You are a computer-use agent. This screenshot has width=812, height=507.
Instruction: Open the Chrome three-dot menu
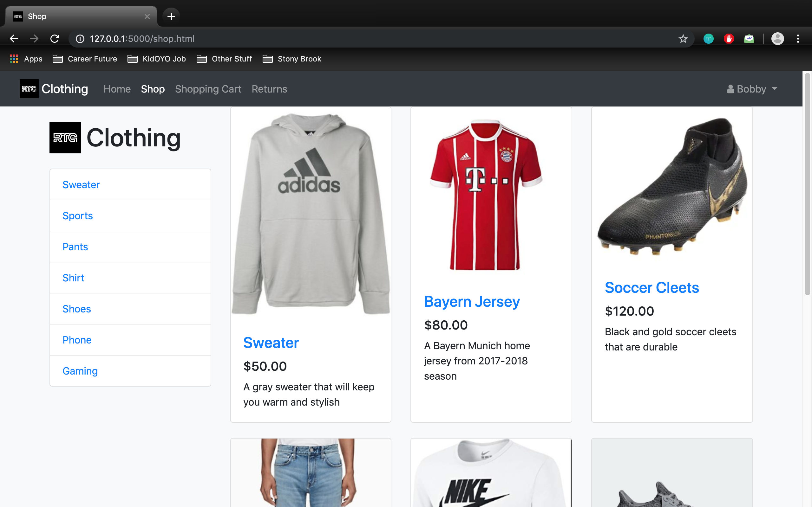[x=798, y=39]
